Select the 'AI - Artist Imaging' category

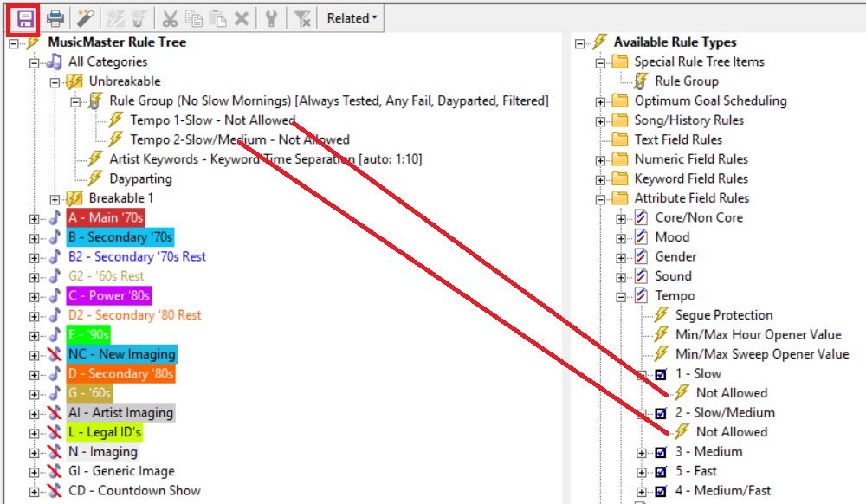[x=121, y=412]
